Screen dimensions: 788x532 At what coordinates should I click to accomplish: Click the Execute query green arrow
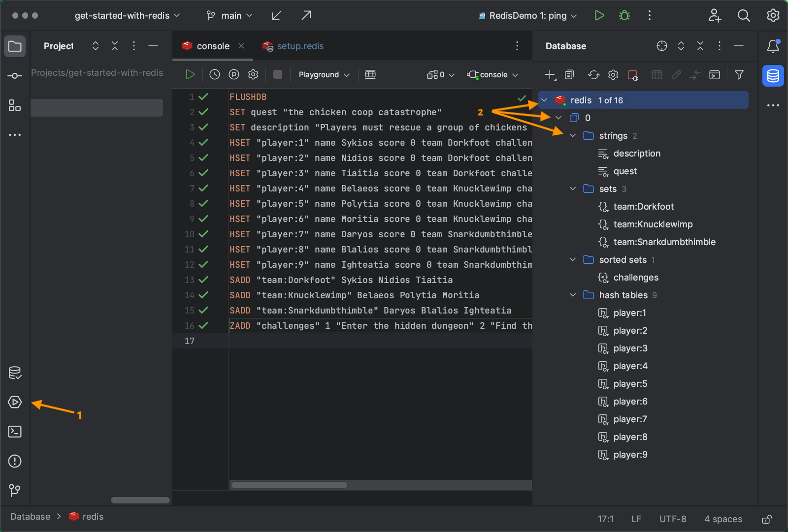tap(190, 74)
